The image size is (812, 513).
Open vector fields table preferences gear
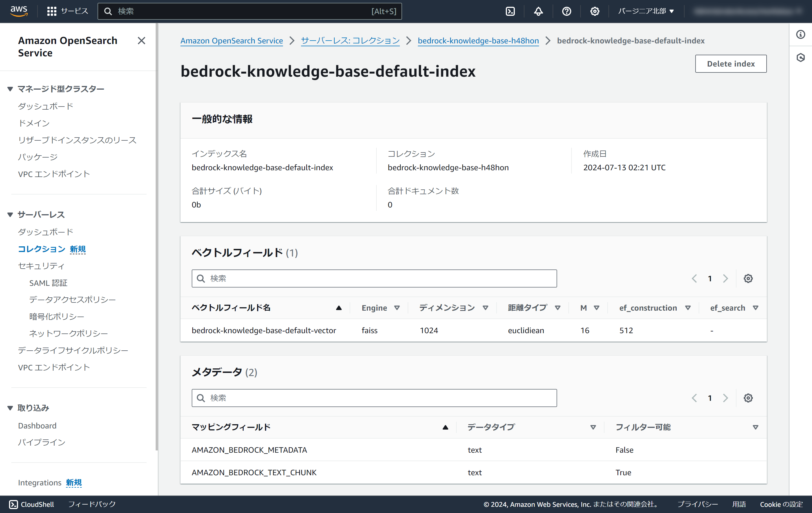[x=748, y=278]
